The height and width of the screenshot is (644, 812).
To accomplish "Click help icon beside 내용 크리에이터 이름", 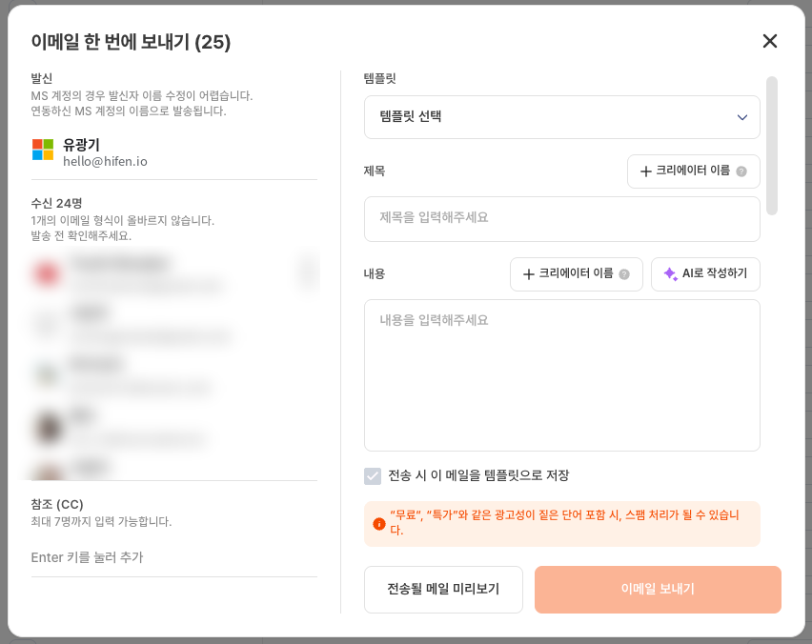I will click(x=624, y=274).
